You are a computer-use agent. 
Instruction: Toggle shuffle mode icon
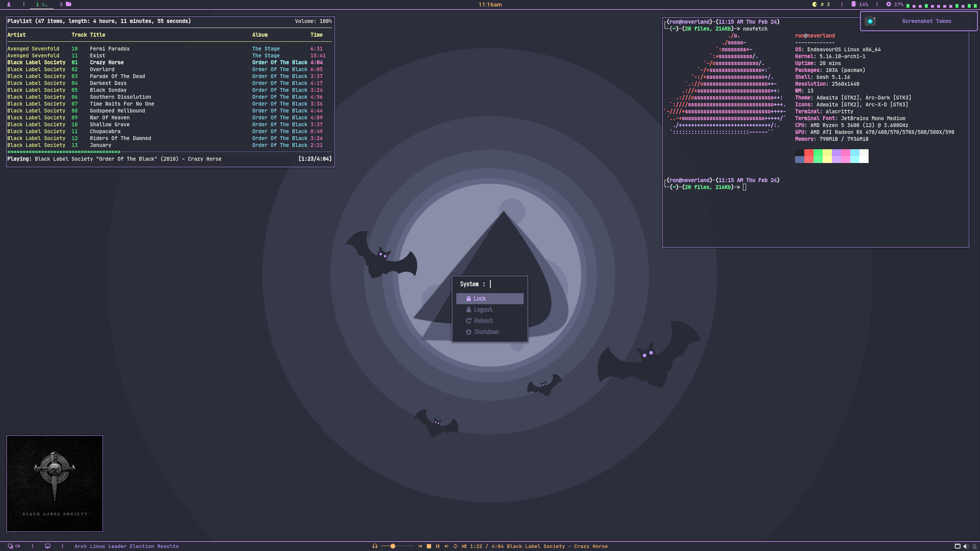click(x=464, y=546)
